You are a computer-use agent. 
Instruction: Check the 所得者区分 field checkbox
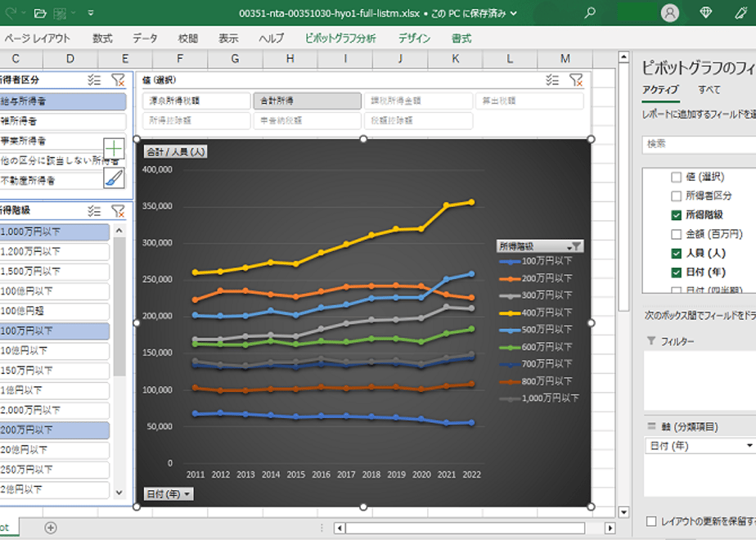(x=676, y=196)
